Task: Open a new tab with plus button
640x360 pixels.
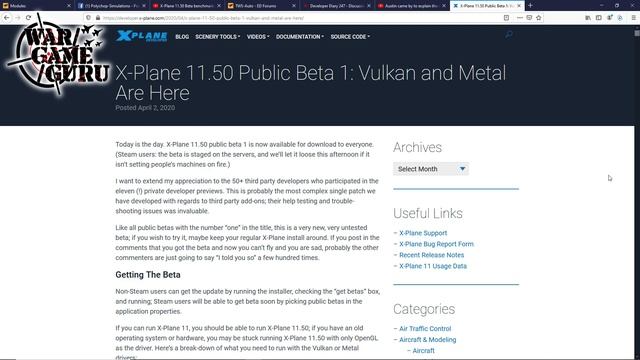Action: click(530, 6)
